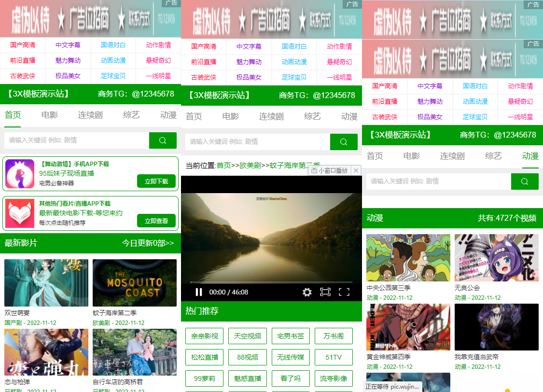Open the 恋与枪弹 poster thumbnail

(46, 352)
